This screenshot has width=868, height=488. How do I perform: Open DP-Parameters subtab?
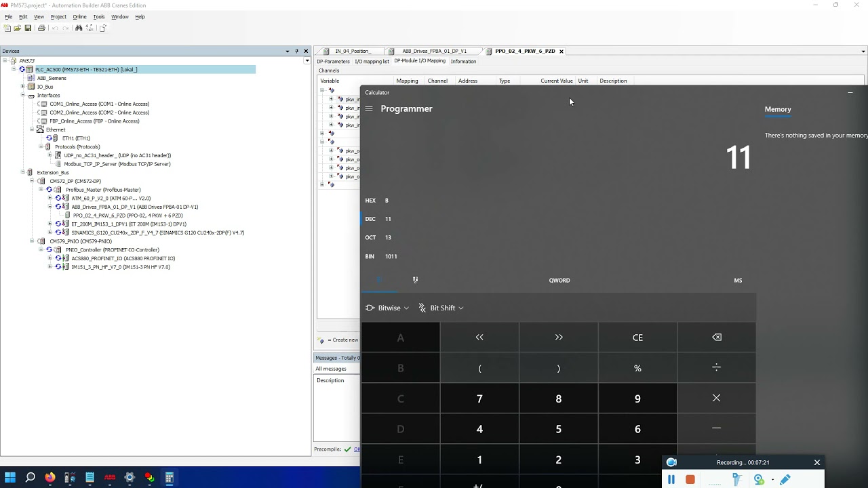333,61
